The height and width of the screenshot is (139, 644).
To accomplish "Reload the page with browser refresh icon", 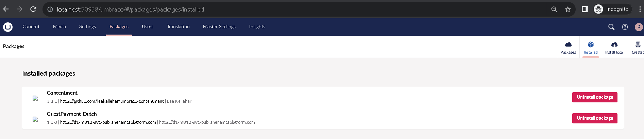I will [x=33, y=9].
